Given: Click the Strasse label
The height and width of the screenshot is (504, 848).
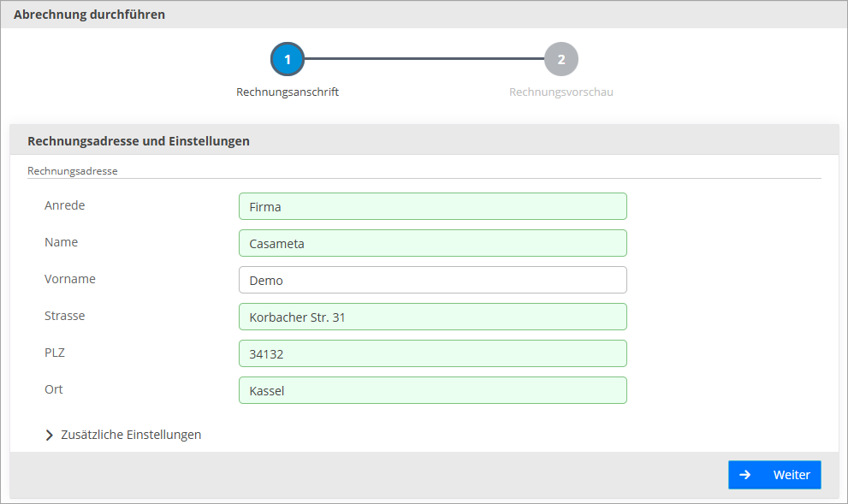Looking at the screenshot, I should coord(64,316).
